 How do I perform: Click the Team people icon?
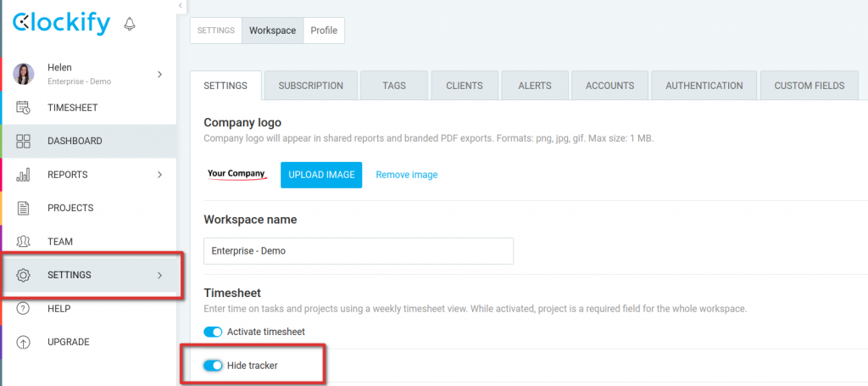click(23, 242)
